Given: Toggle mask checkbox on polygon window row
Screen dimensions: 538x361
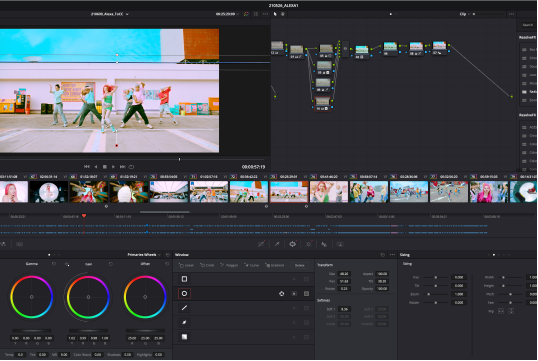Looking at the screenshot, I should [306, 308].
